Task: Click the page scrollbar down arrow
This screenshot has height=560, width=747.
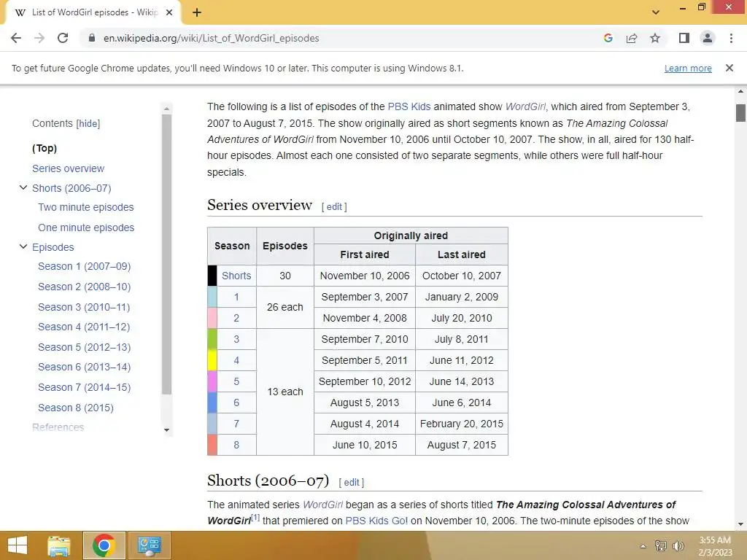Action: tap(740, 524)
